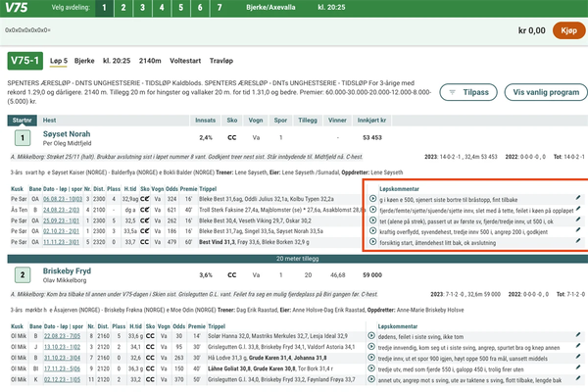
Task: Click the 20 meter tillegg divider label
Action: [297, 259]
